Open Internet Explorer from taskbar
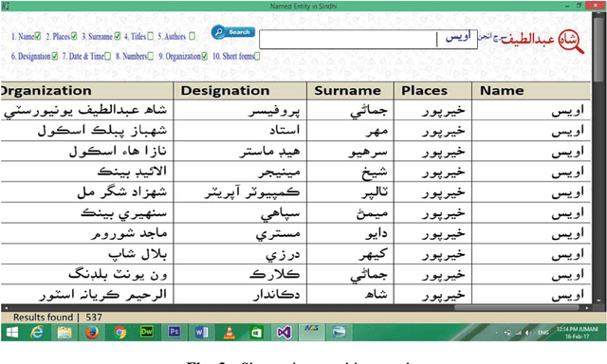 point(37,333)
